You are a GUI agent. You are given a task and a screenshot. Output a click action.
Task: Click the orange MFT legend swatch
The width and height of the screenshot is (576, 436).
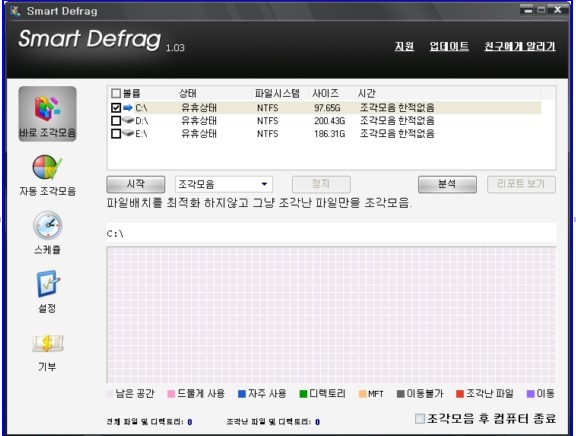[363, 394]
